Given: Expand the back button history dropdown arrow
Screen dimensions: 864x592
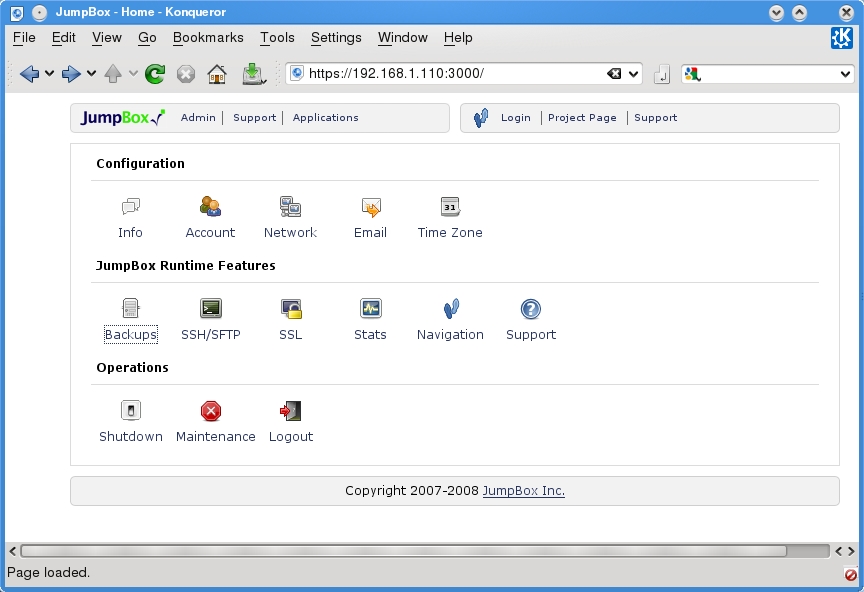Looking at the screenshot, I should point(50,74).
